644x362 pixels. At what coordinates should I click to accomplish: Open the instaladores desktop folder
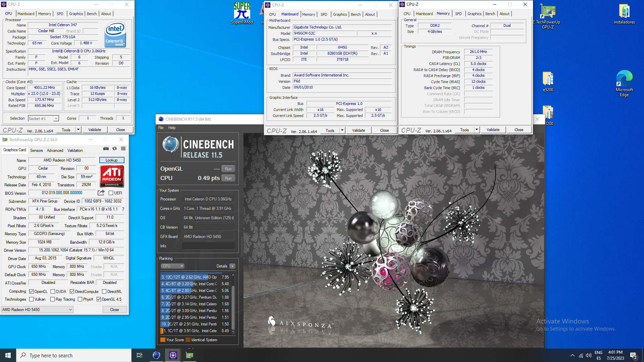[x=624, y=14]
